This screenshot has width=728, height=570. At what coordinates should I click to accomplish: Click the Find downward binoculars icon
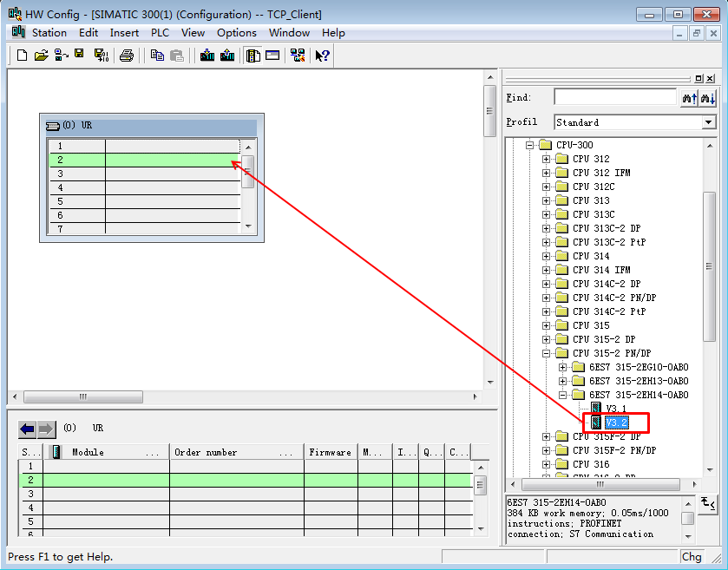[708, 98]
